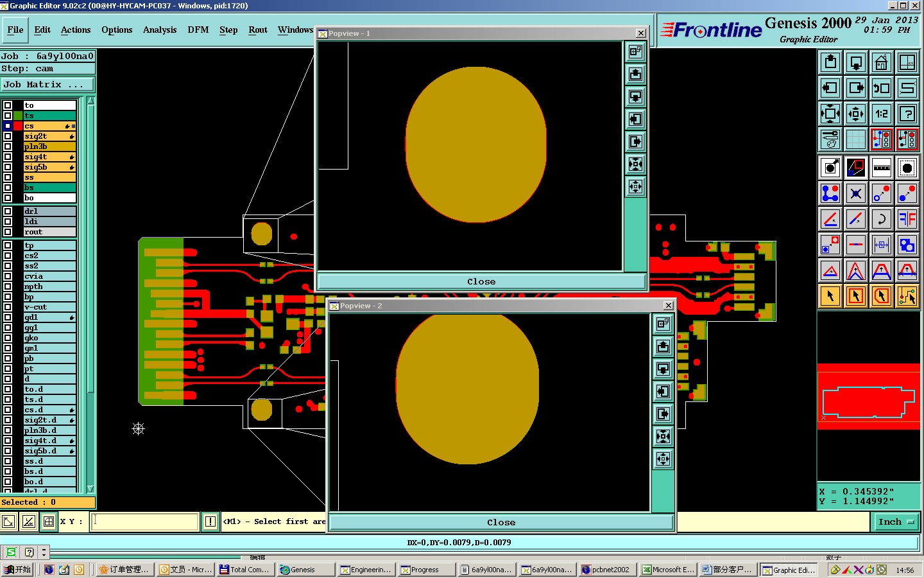Viewport: 924px width, 578px height.
Task: Open Windows Start button 开始
Action: (x=17, y=570)
